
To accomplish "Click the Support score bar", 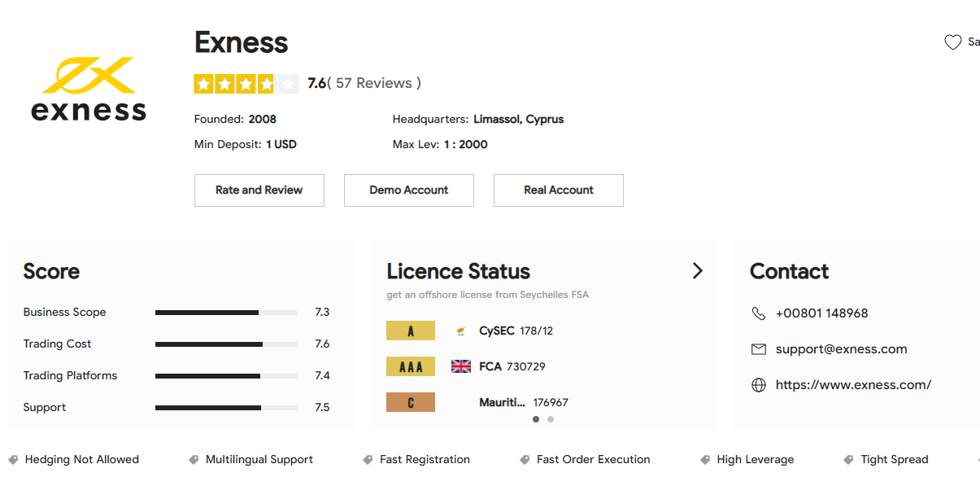I will (x=226, y=408).
